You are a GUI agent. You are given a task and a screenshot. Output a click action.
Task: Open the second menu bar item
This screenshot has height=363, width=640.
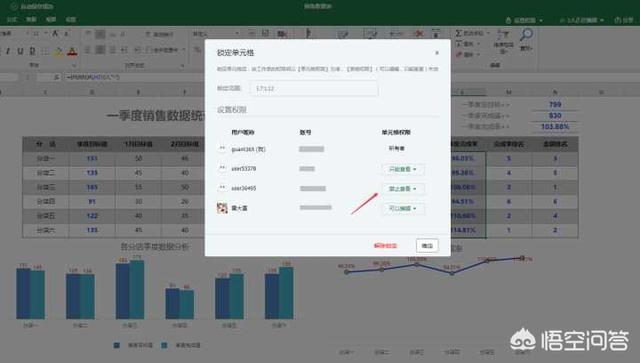(x=31, y=20)
